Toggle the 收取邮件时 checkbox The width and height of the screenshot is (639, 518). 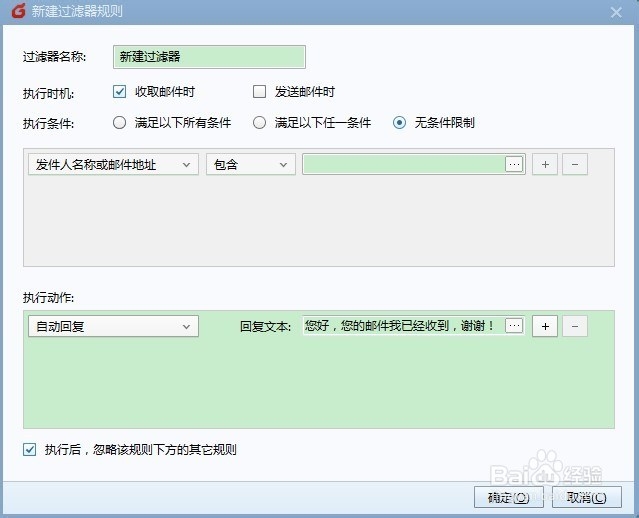pyautogui.click(x=119, y=92)
